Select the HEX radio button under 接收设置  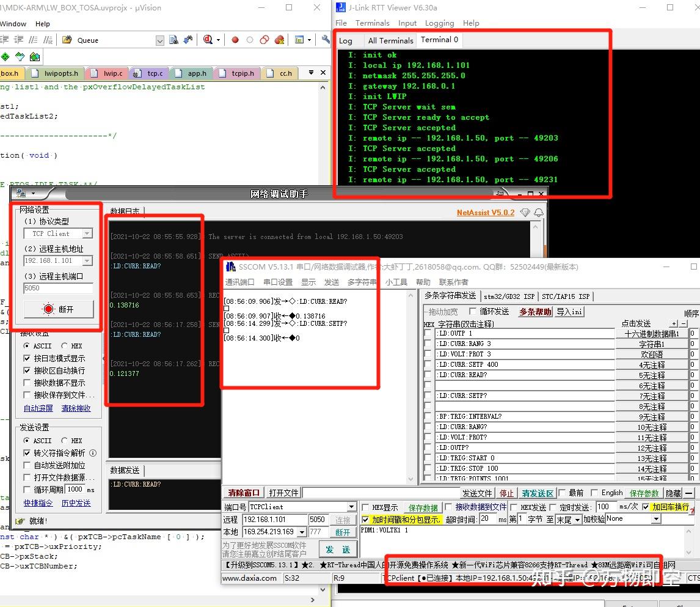tap(65, 346)
